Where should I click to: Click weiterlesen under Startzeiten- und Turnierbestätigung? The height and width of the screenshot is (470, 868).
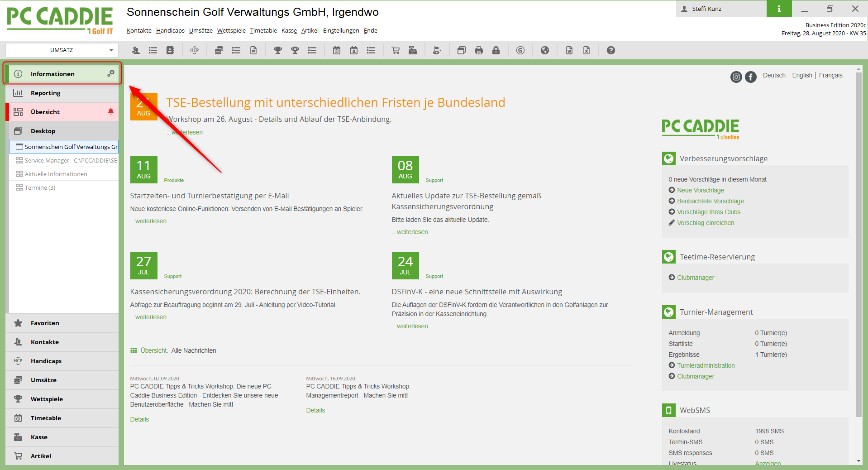point(148,221)
